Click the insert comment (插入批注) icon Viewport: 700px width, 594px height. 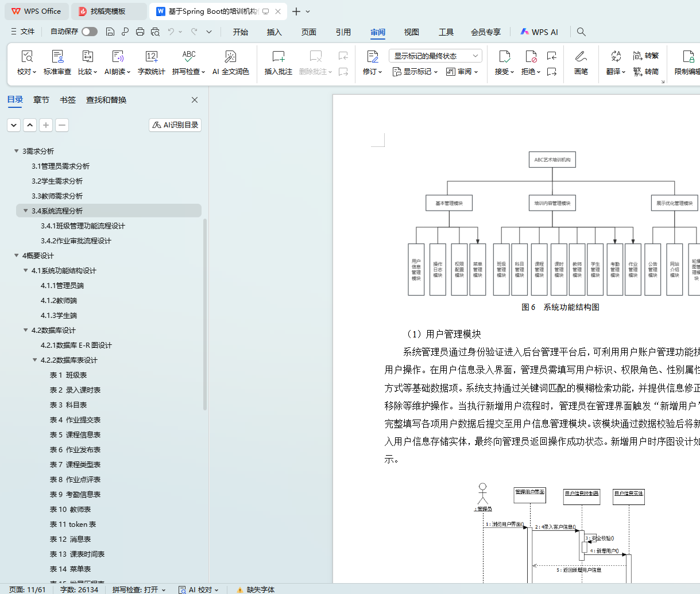(x=278, y=57)
